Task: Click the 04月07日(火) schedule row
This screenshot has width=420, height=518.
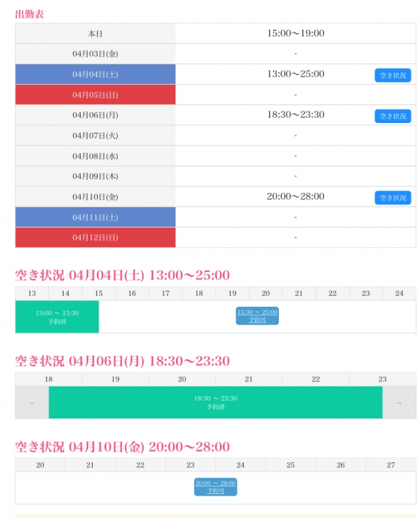Action: click(94, 135)
